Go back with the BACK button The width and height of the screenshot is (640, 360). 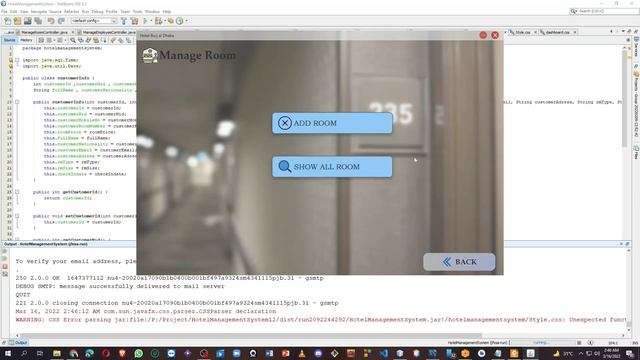pos(459,262)
